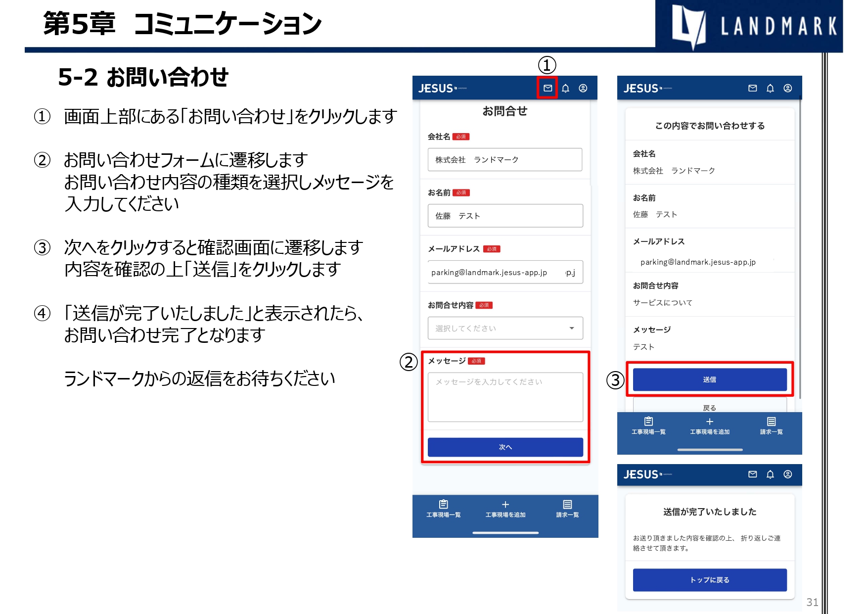Click the 送信 button

point(710,379)
